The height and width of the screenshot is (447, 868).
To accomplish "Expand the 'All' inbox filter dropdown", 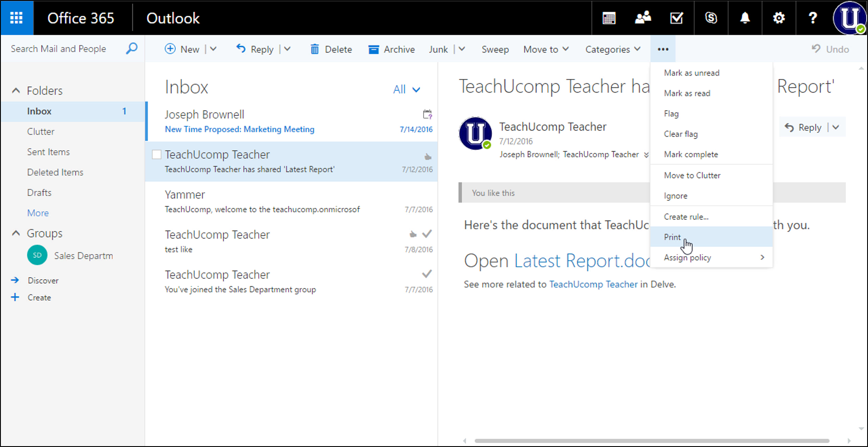I will 406,89.
